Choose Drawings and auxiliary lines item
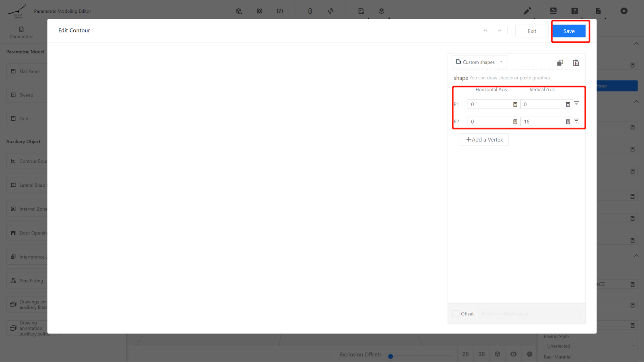This screenshot has height=362, width=644. click(27, 304)
